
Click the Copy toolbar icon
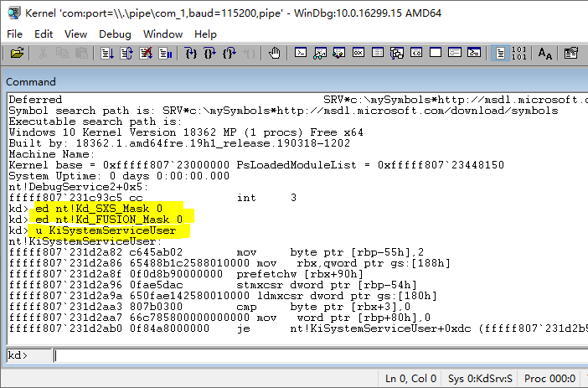62,54
